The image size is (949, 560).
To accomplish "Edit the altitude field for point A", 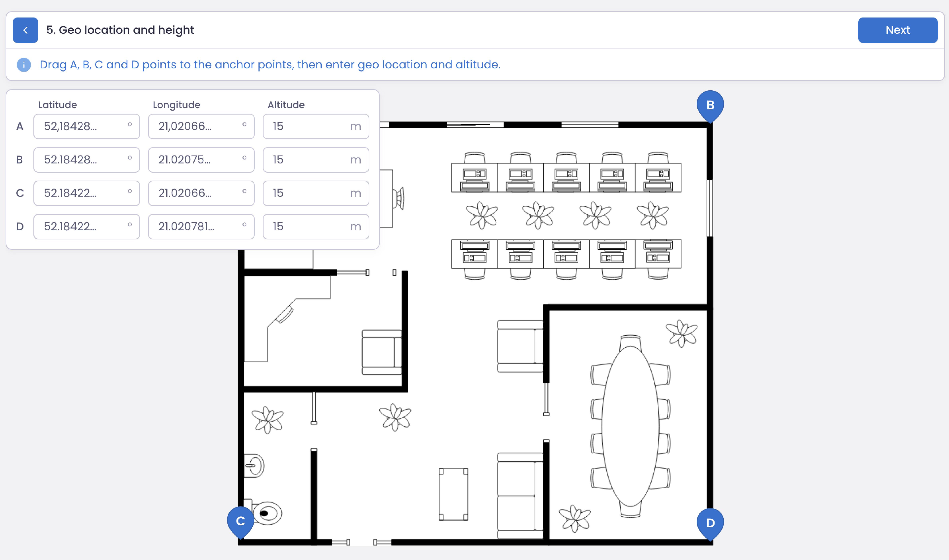I will point(316,126).
